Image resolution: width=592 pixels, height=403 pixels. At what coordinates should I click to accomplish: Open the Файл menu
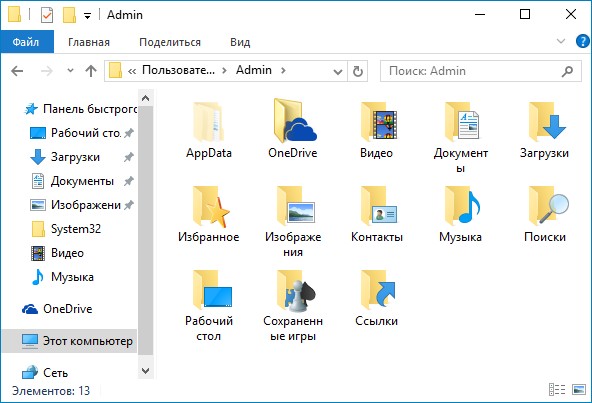(27, 42)
